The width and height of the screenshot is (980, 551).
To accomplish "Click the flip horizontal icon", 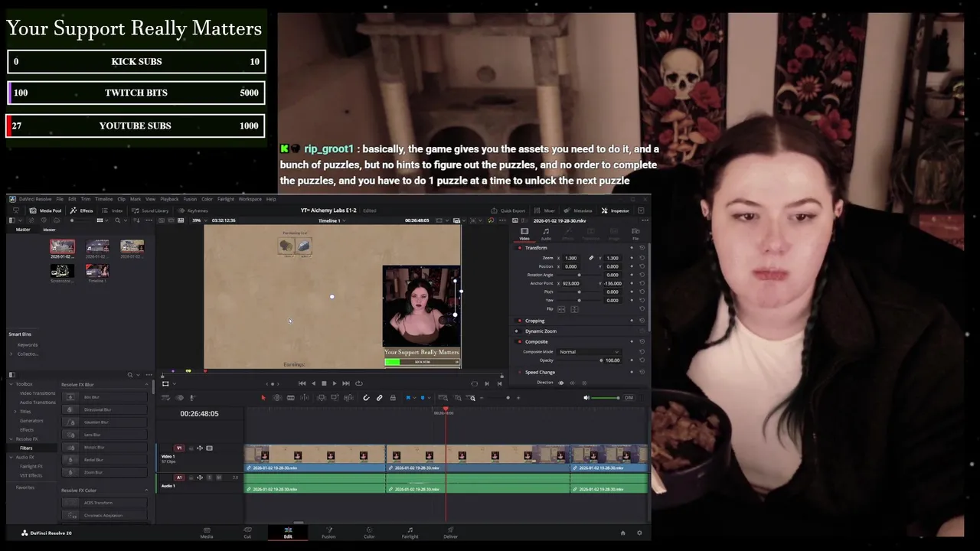I will (561, 309).
